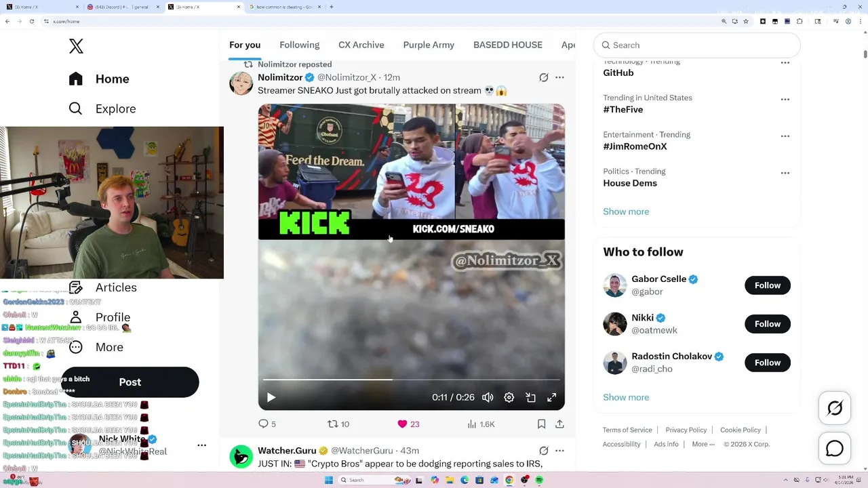
Task: Reload the page in browser
Action: [x=31, y=22]
